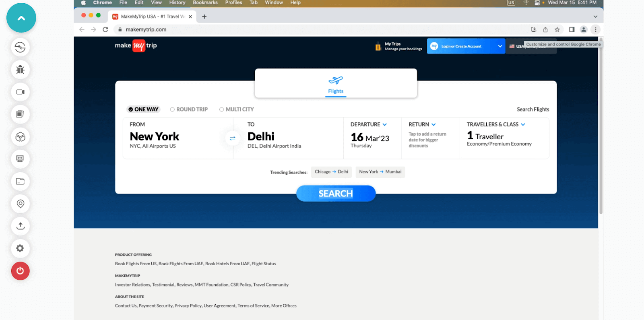This screenshot has width=644, height=320.
Task: Open Login or Create Account dropdown
Action: click(466, 46)
